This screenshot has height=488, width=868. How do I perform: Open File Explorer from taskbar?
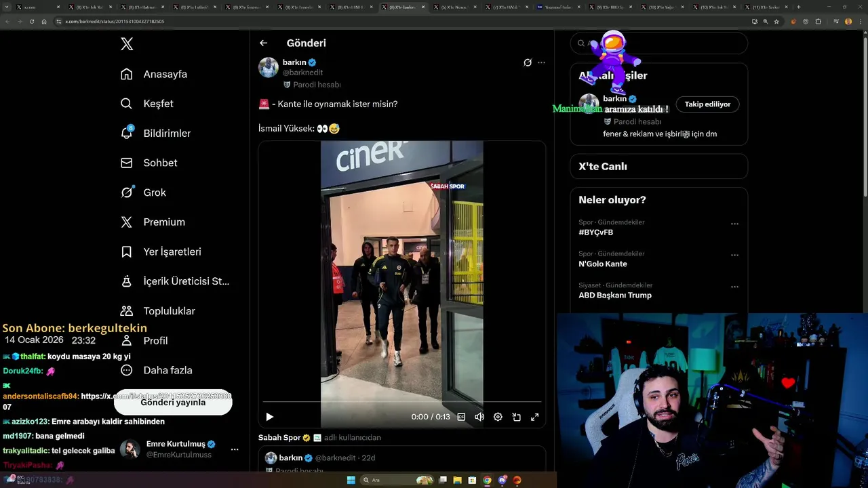tap(457, 480)
